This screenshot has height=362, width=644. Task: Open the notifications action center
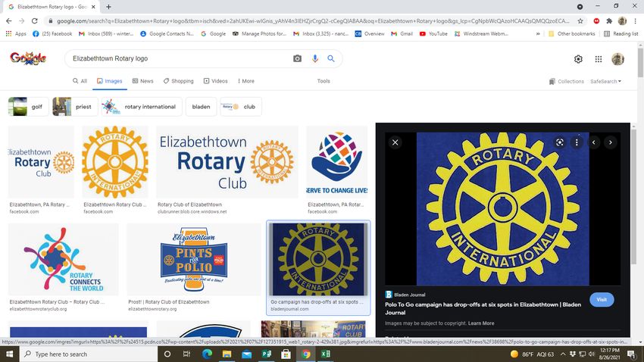click(632, 354)
